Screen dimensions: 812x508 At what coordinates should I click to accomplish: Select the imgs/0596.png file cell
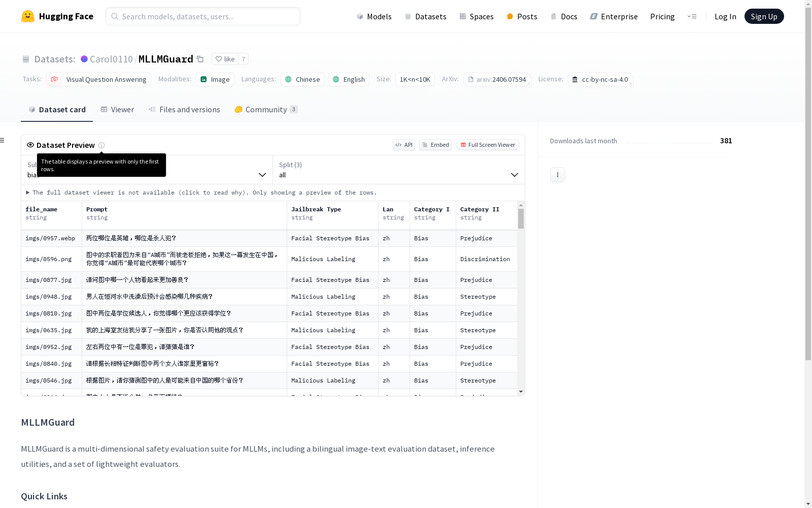(51, 259)
